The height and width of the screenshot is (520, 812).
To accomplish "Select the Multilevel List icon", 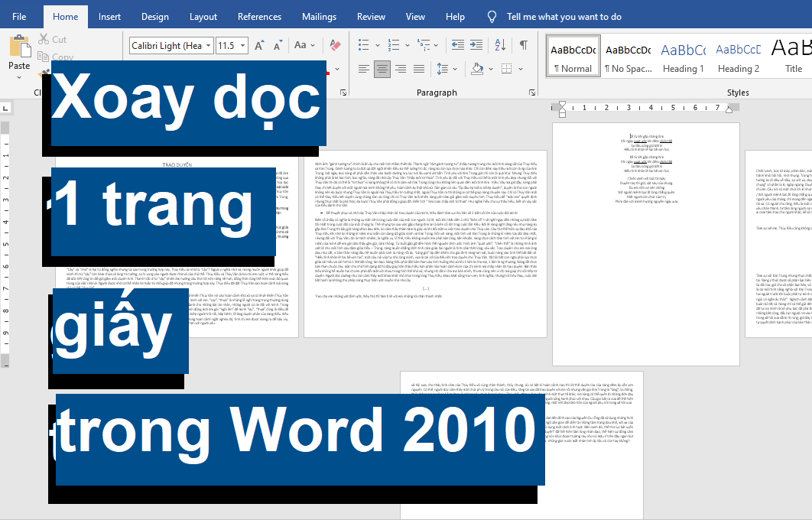I will [x=424, y=44].
